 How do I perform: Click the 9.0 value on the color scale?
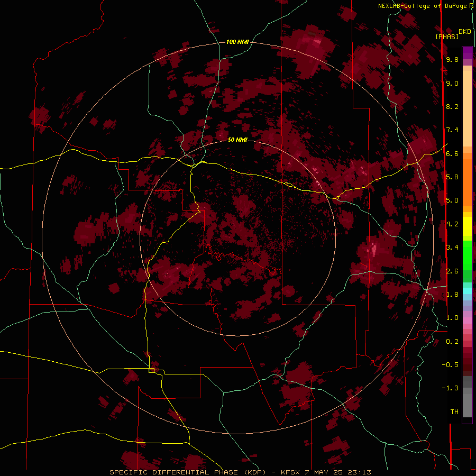[452, 83]
